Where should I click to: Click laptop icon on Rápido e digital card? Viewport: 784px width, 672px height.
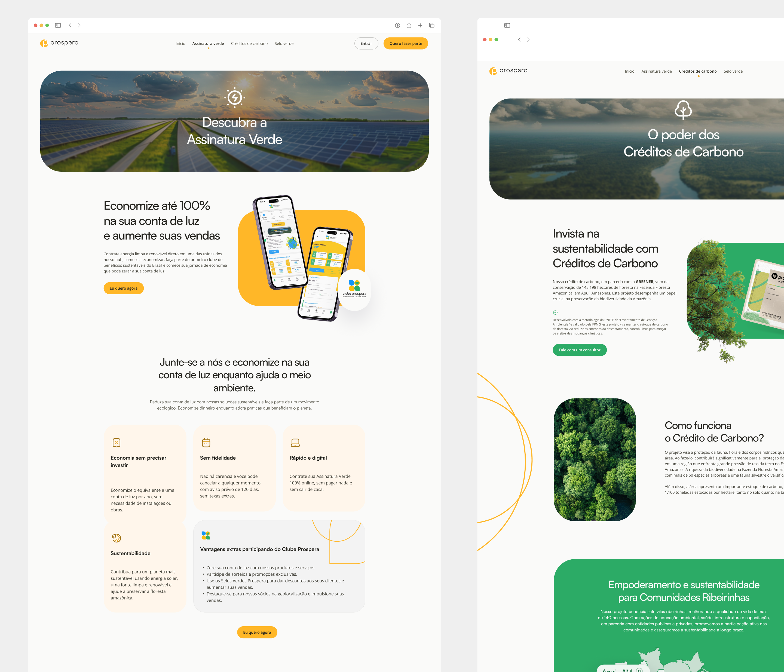pos(296,443)
